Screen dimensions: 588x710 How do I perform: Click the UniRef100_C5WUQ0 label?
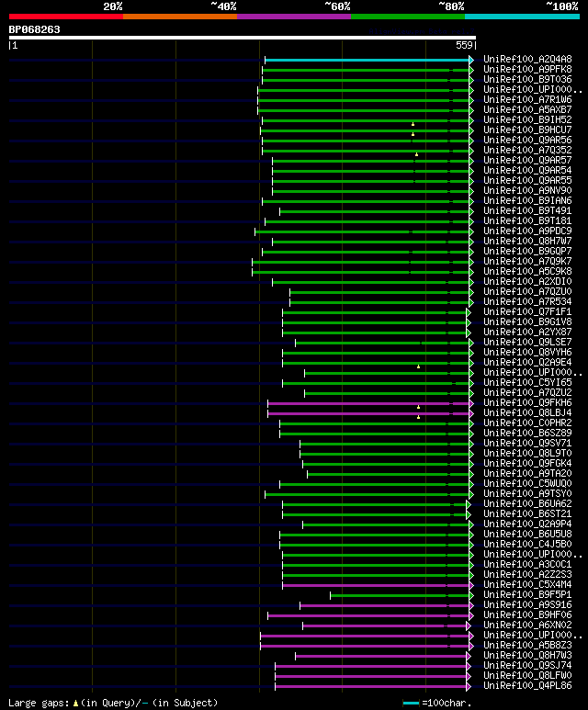pyautogui.click(x=527, y=484)
